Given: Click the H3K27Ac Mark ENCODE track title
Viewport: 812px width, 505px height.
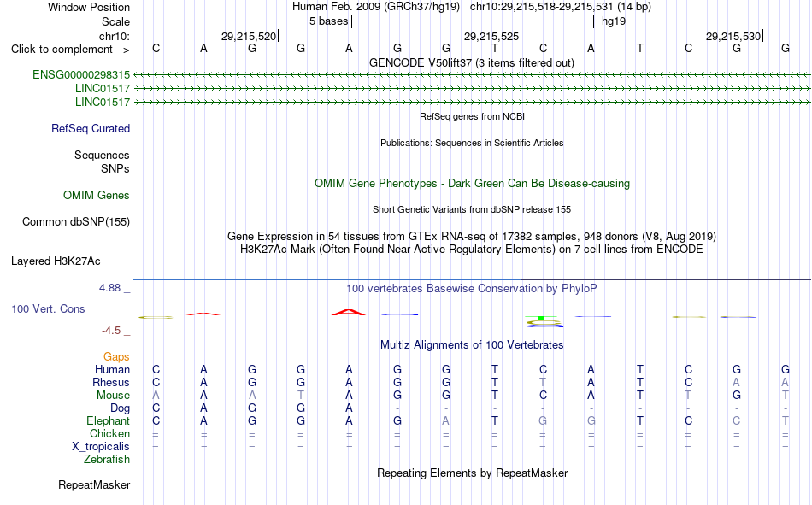Looking at the screenshot, I should (x=472, y=250).
